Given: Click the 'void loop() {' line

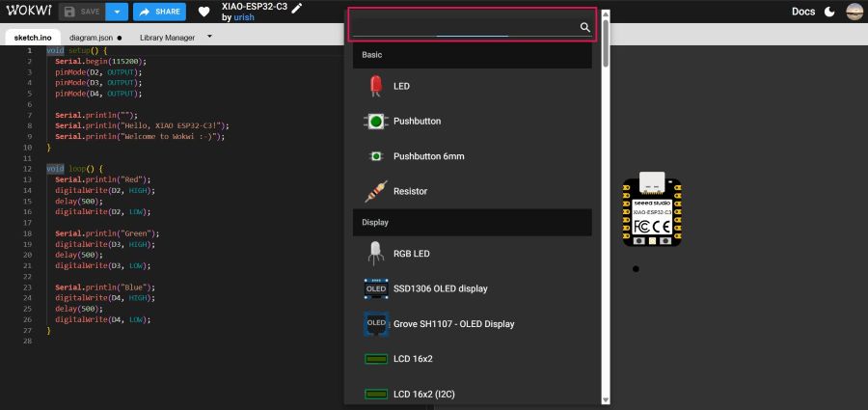Looking at the screenshot, I should coord(74,169).
